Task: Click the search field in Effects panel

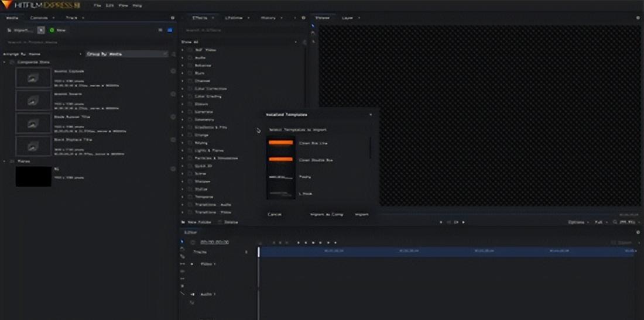Action: pyautogui.click(x=234, y=30)
